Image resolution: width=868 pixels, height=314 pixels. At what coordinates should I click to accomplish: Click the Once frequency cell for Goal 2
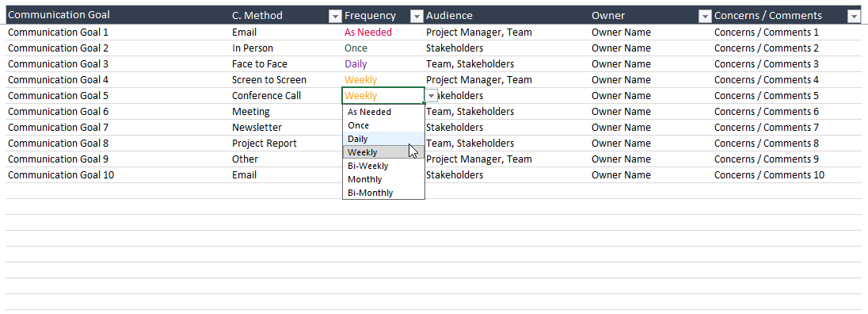click(383, 48)
